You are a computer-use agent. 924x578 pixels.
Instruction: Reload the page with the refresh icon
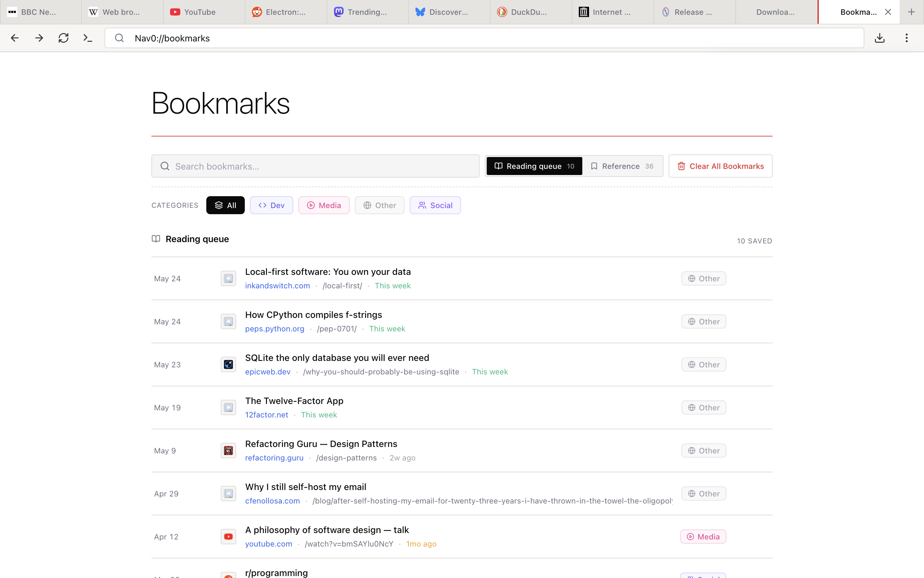point(64,38)
